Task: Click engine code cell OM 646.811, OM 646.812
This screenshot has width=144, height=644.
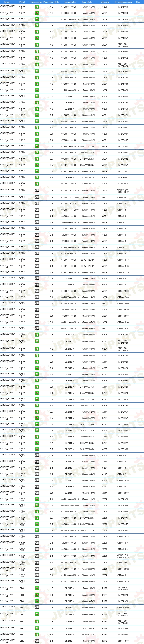Action: (123, 191)
